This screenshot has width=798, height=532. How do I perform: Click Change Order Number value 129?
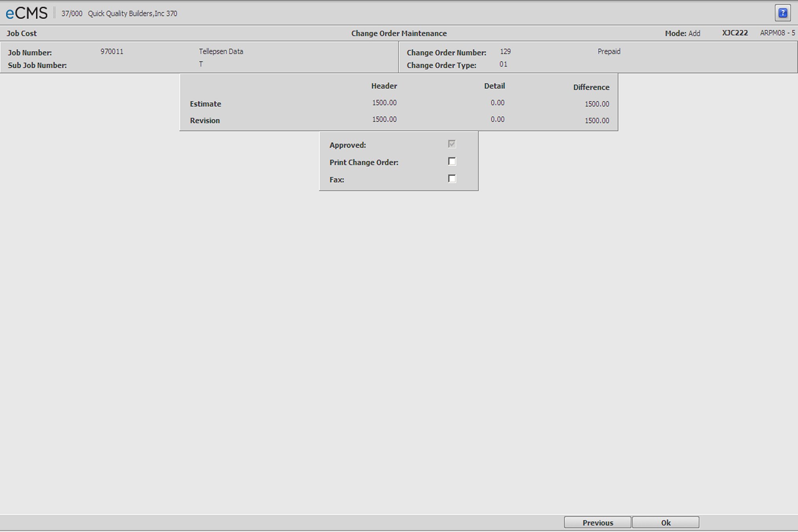pyautogui.click(x=505, y=52)
